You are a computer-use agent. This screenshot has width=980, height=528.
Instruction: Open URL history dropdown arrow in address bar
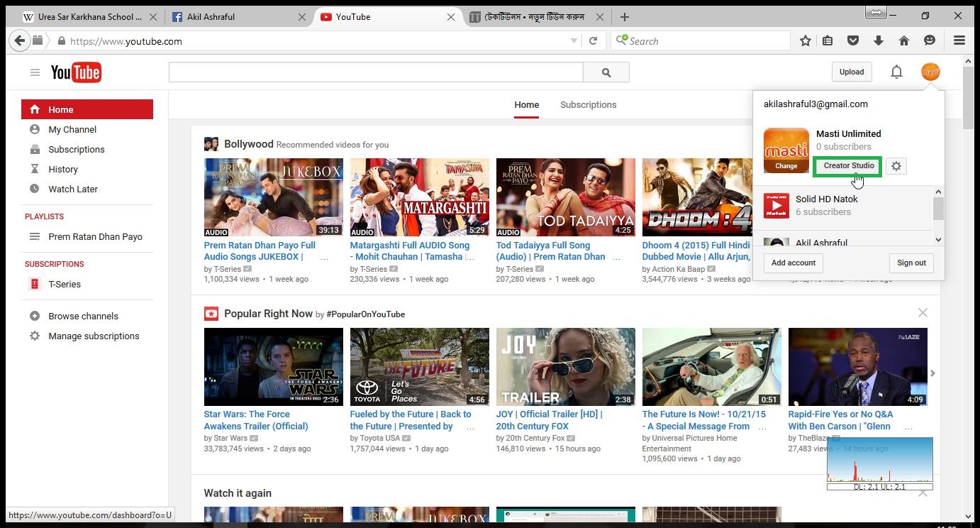(x=574, y=41)
